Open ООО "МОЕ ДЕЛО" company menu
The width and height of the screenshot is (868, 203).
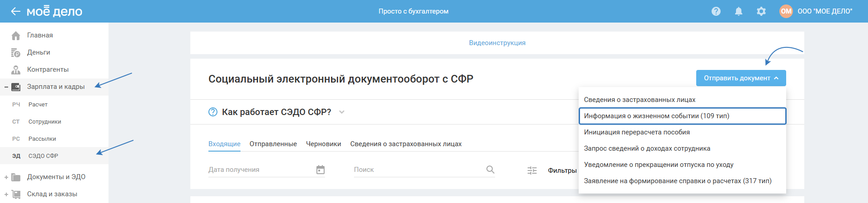(825, 11)
